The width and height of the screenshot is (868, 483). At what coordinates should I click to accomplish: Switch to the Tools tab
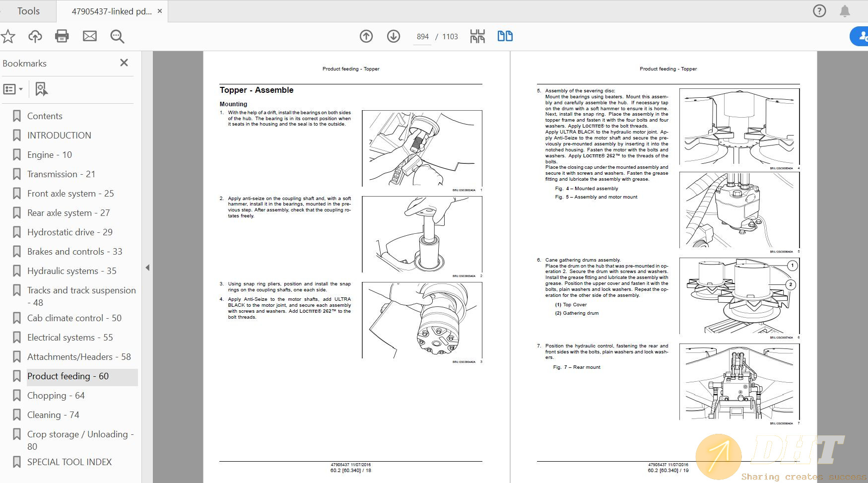click(28, 11)
